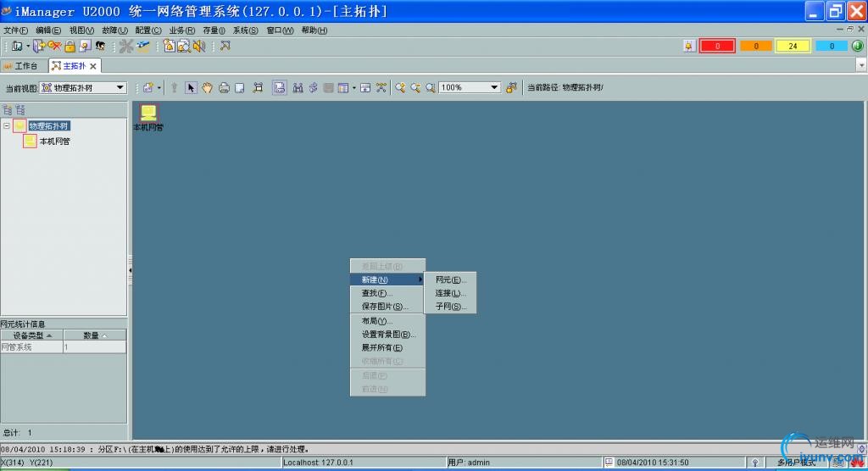Click the zoom out magnifier icon
Image resolution: width=868 pixels, height=471 pixels.
coord(415,87)
